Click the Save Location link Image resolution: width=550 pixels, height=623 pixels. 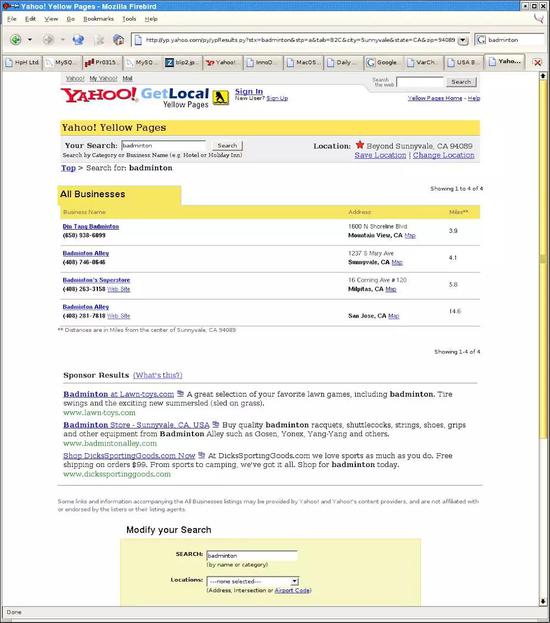(x=380, y=155)
